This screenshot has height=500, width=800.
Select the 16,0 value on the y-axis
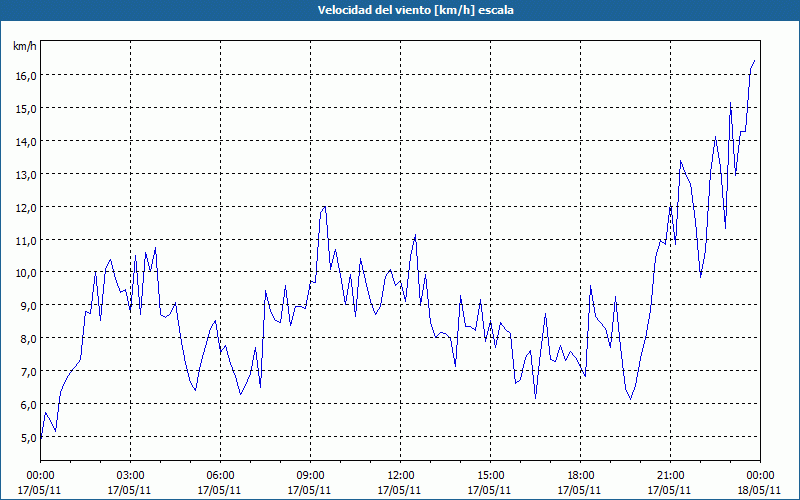coord(26,76)
